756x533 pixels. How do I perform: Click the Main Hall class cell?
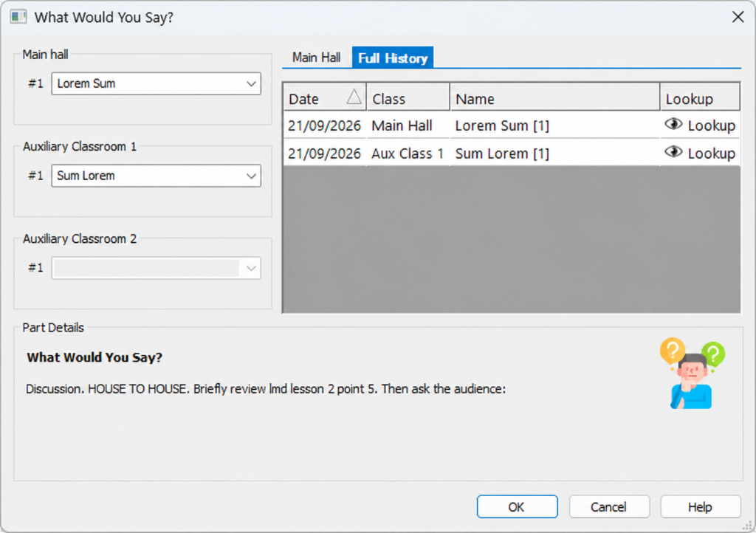click(408, 125)
